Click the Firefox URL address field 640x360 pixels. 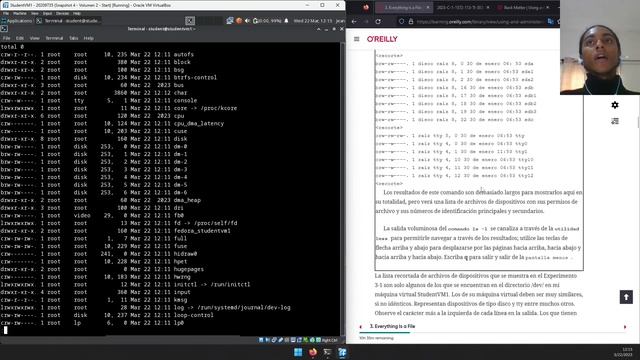tap(480, 22)
